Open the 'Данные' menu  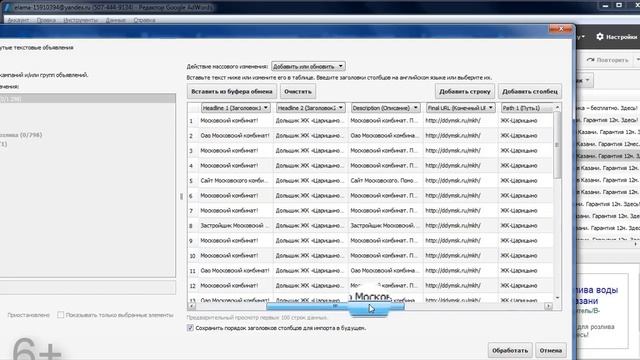pos(116,20)
